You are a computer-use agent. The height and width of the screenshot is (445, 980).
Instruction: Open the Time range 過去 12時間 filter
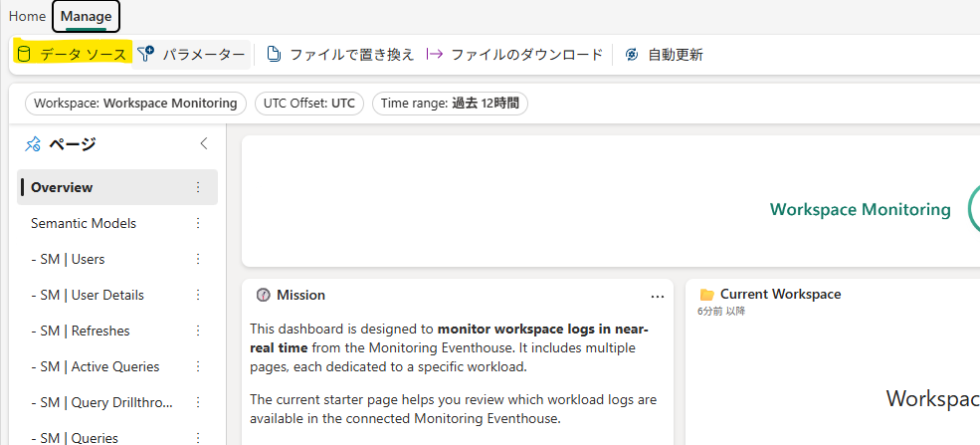click(450, 104)
